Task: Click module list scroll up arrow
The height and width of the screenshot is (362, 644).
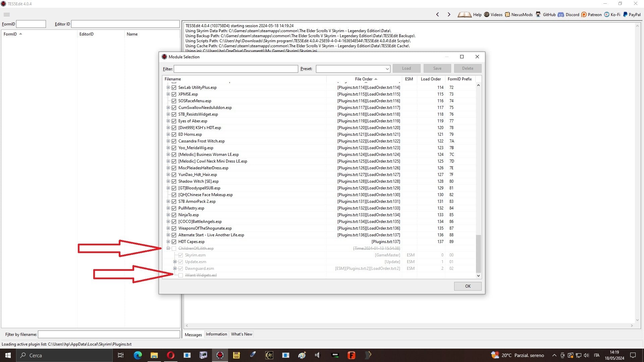Action: 478,85
